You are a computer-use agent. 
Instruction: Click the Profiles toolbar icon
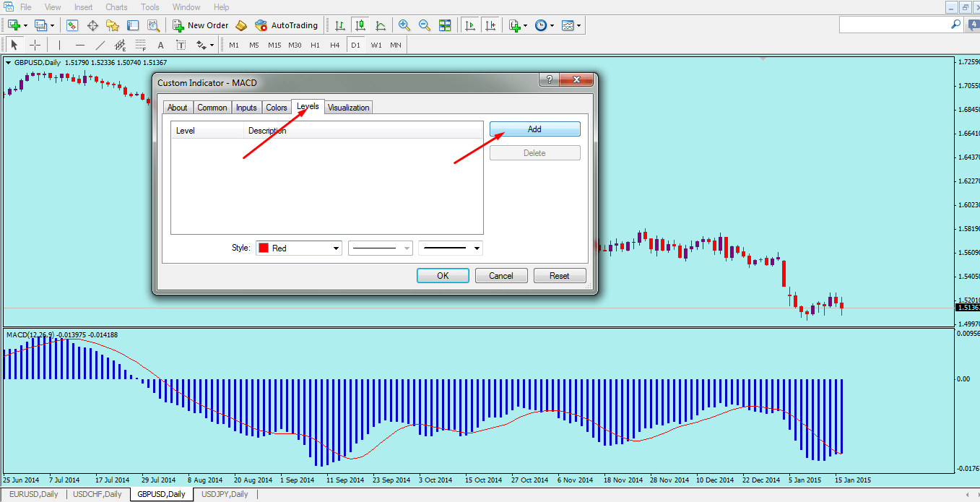[40, 25]
